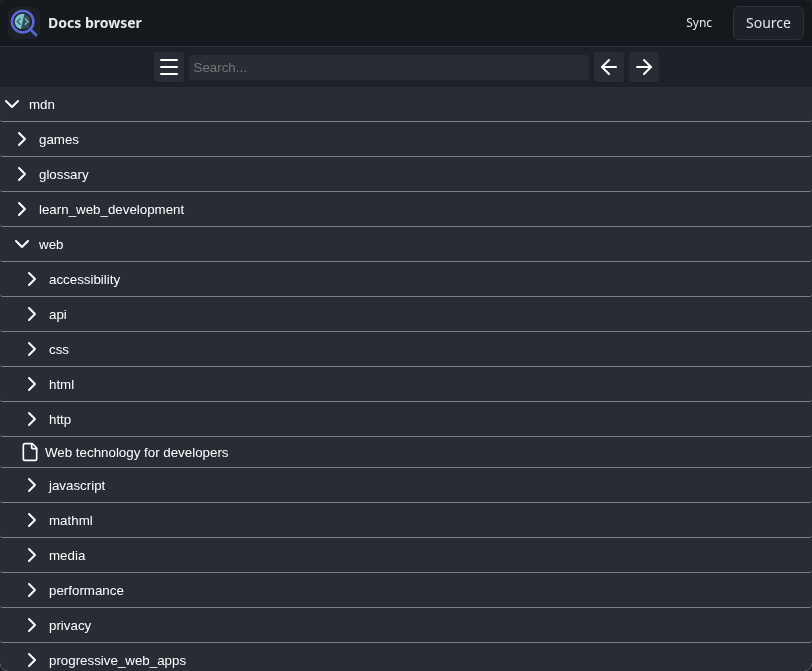Image resolution: width=812 pixels, height=671 pixels.
Task: Click the document icon beside Web technology for developers
Action: click(x=30, y=452)
